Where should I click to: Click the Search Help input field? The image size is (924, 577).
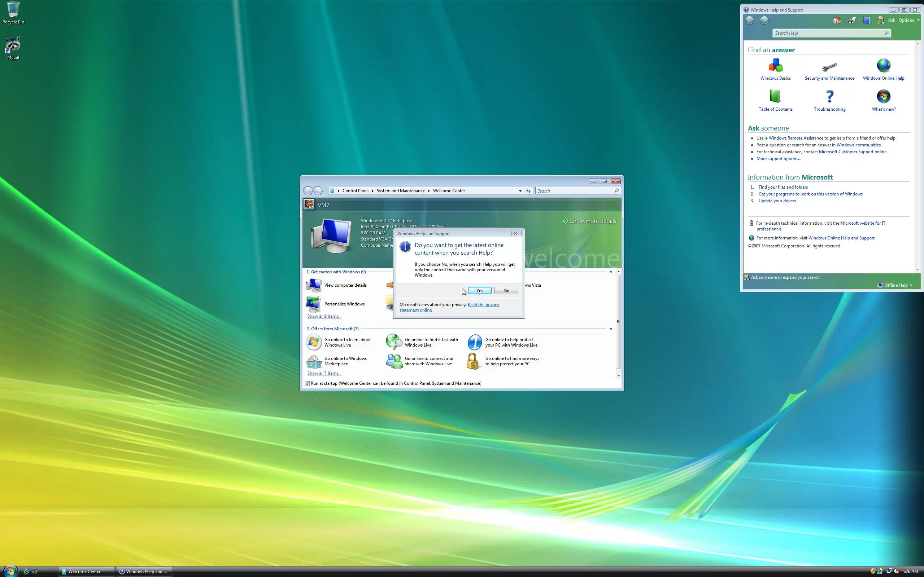pos(829,33)
